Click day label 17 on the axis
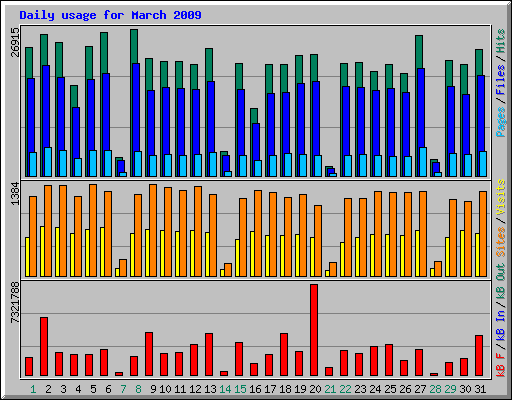This screenshot has height=400, width=512. click(x=270, y=389)
